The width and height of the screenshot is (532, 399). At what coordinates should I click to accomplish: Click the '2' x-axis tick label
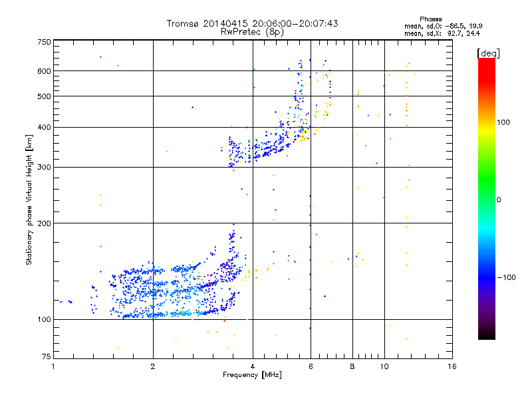pyautogui.click(x=153, y=366)
